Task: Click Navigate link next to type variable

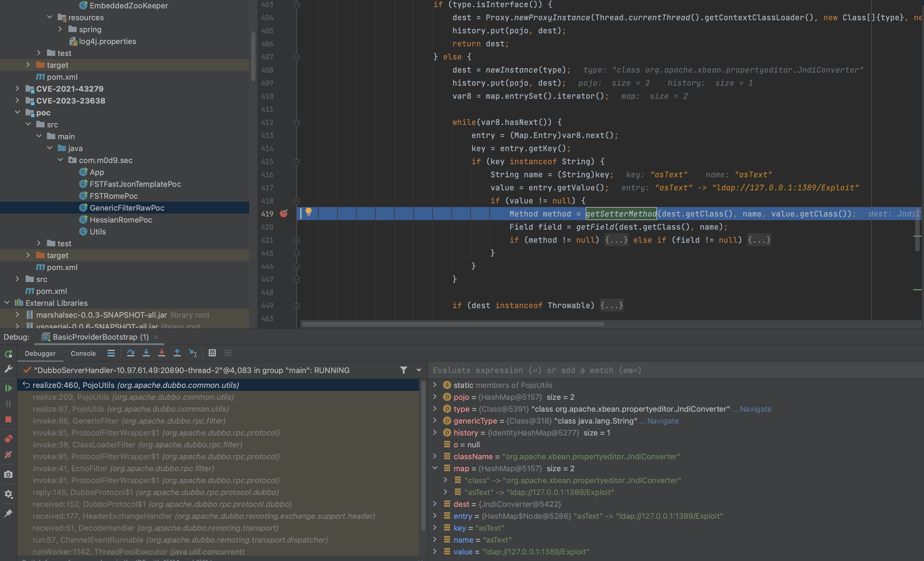Action: coord(755,409)
